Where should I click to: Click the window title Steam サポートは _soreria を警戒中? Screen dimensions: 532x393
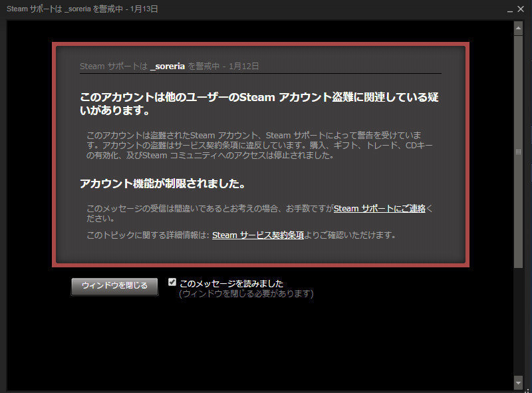tap(65, 9)
